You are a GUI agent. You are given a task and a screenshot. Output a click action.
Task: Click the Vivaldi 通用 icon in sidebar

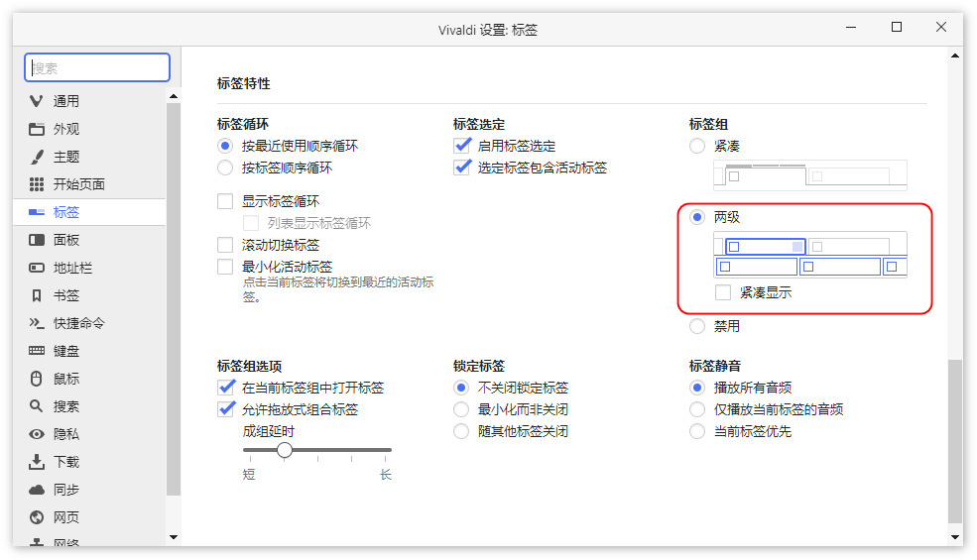[36, 101]
